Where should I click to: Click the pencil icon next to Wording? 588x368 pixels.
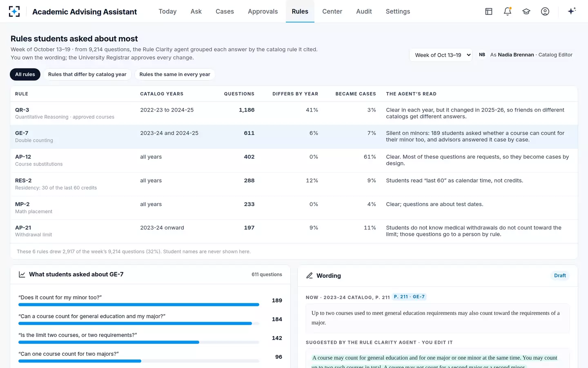point(310,276)
